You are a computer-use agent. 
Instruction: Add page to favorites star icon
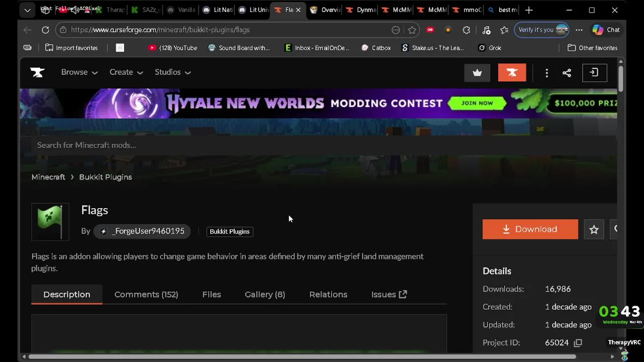412,30
